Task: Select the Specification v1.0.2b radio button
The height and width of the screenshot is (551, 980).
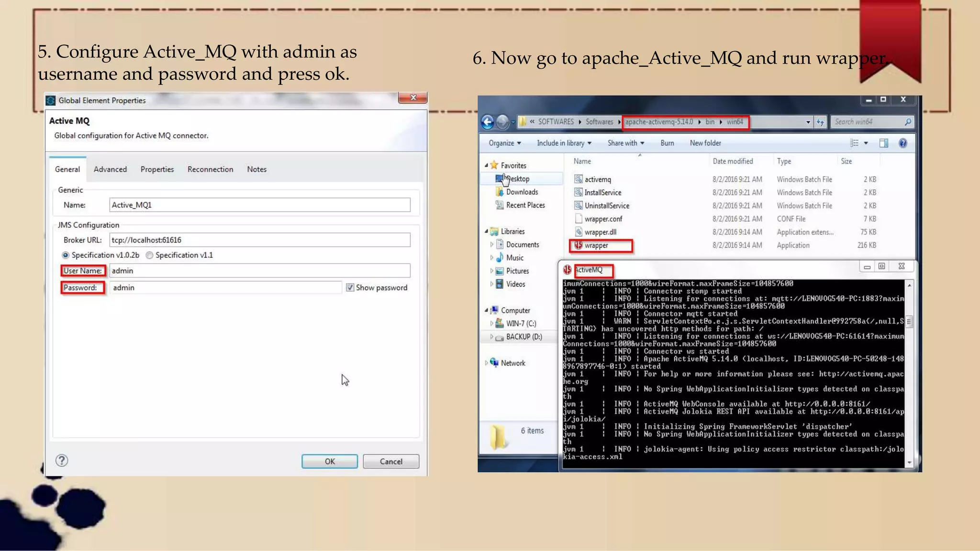Action: [66, 255]
